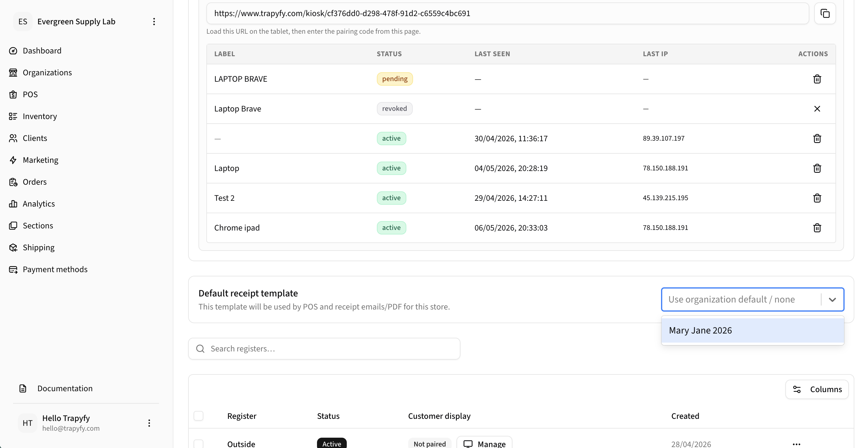This screenshot has width=868, height=448.
Task: Click the Search registers input field
Action: coord(324,349)
